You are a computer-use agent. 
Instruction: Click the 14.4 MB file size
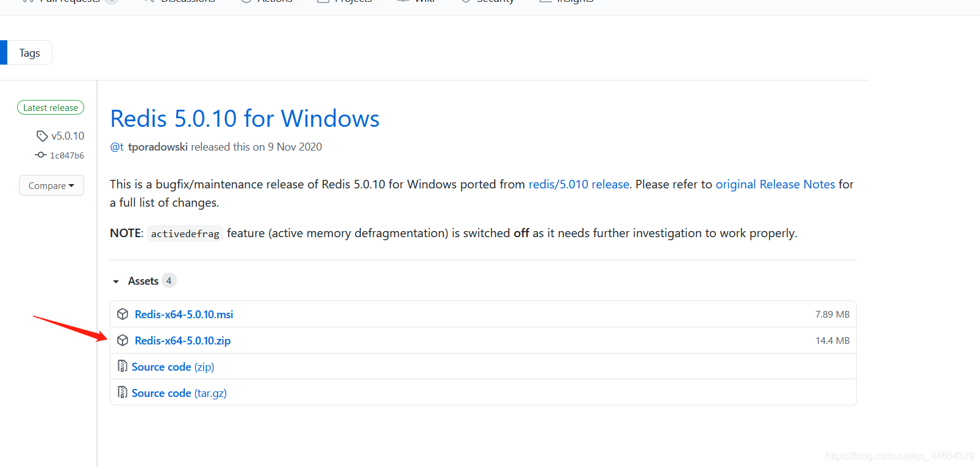coord(832,341)
